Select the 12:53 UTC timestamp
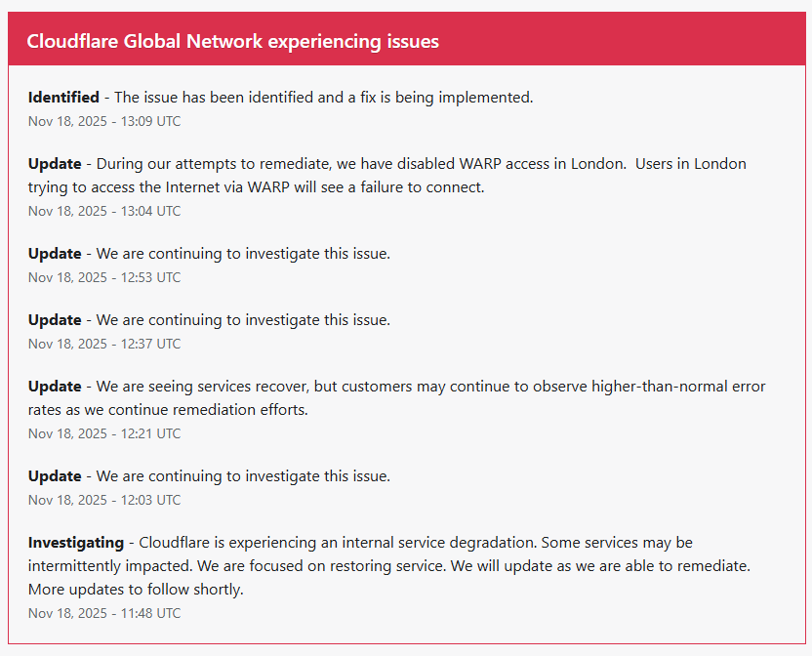Viewport: 812px width, 656px height. 104,278
